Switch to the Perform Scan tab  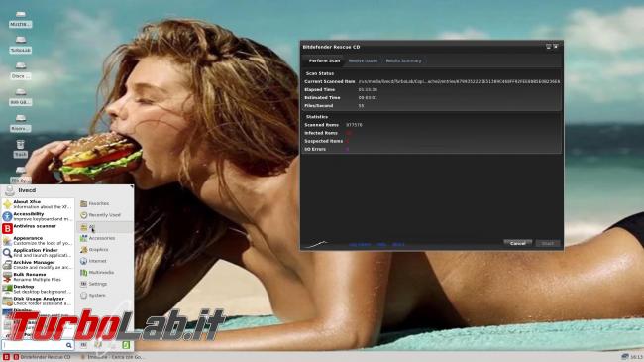tap(324, 60)
